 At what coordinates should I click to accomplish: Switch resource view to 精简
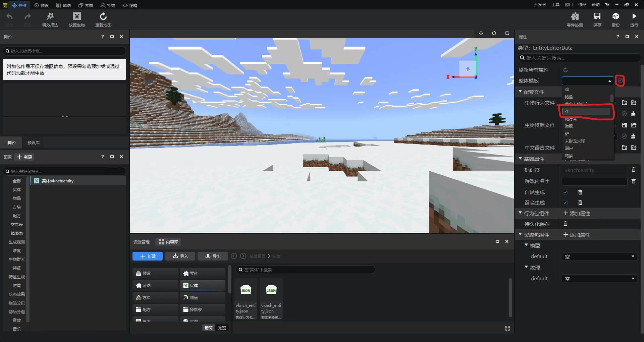pyautogui.click(x=209, y=328)
